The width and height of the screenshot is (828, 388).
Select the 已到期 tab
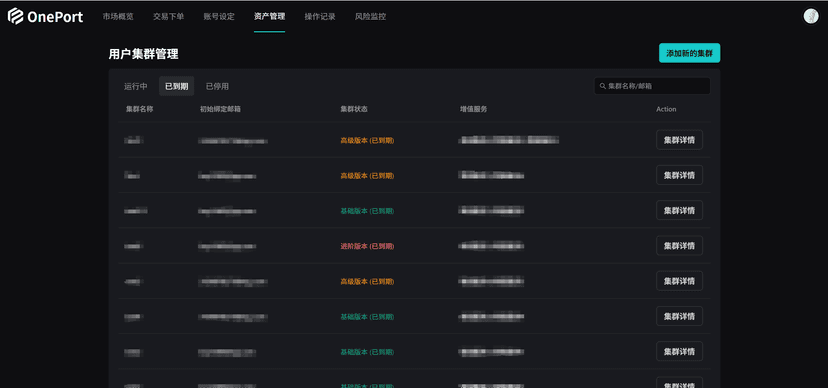point(176,86)
